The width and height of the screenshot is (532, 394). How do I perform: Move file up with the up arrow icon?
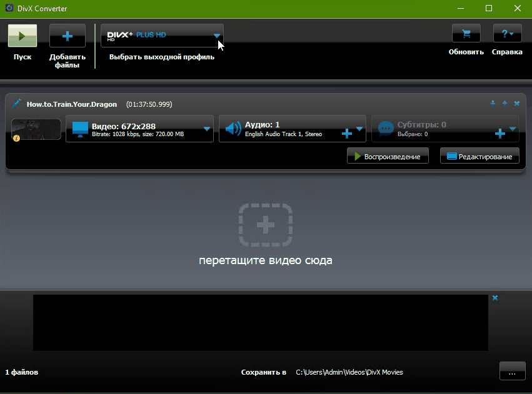tap(505, 103)
